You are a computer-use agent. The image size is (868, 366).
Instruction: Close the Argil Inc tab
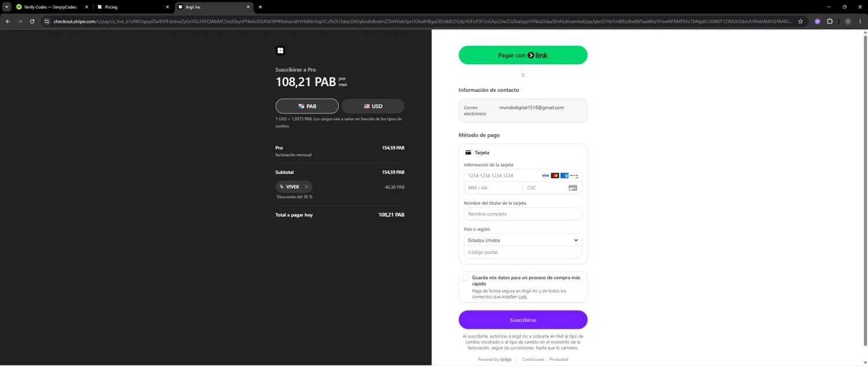(x=248, y=7)
